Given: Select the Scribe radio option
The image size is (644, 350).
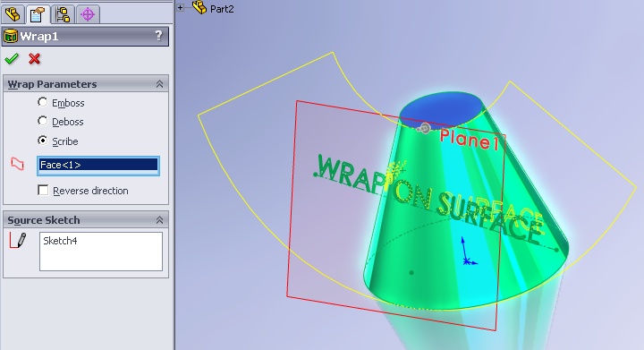Looking at the screenshot, I should click(42, 141).
